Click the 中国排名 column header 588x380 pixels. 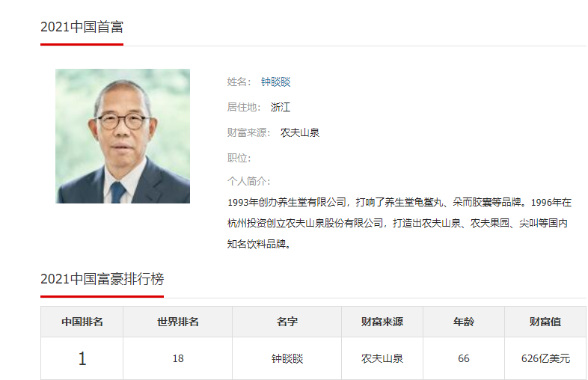pos(82,322)
